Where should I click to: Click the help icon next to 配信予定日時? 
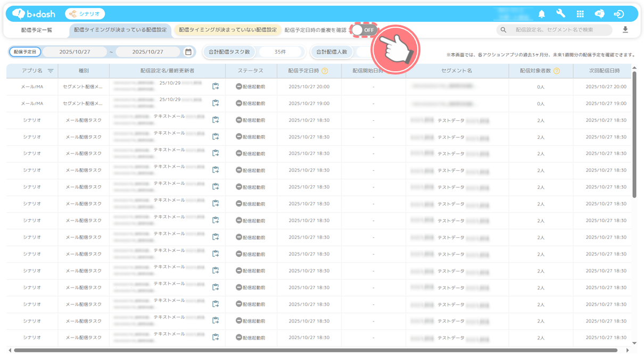pyautogui.click(x=325, y=71)
